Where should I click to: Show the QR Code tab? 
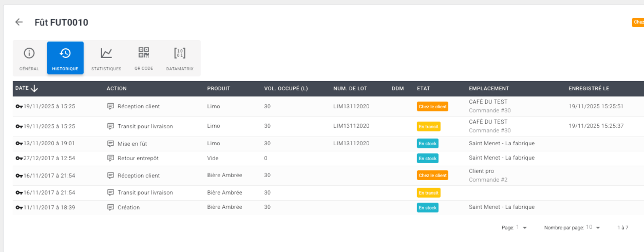pyautogui.click(x=144, y=58)
